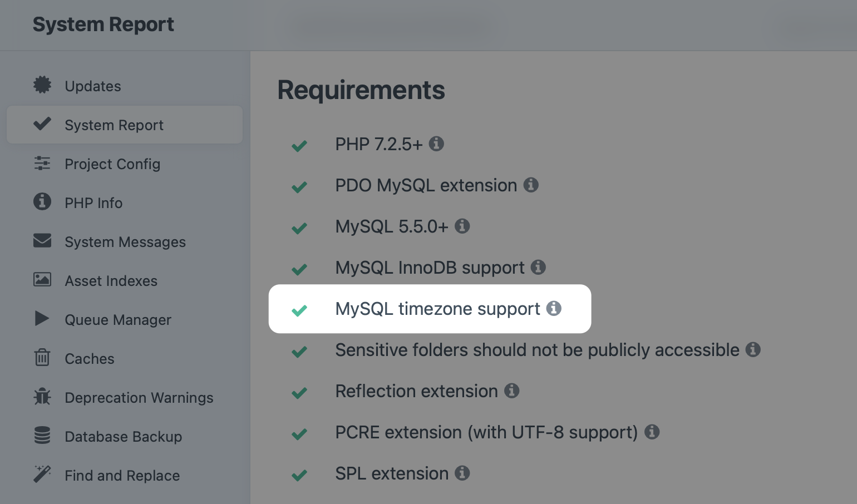857x504 pixels.
Task: Click the green checkmark beside PHP 7.2.5+
Action: click(299, 146)
